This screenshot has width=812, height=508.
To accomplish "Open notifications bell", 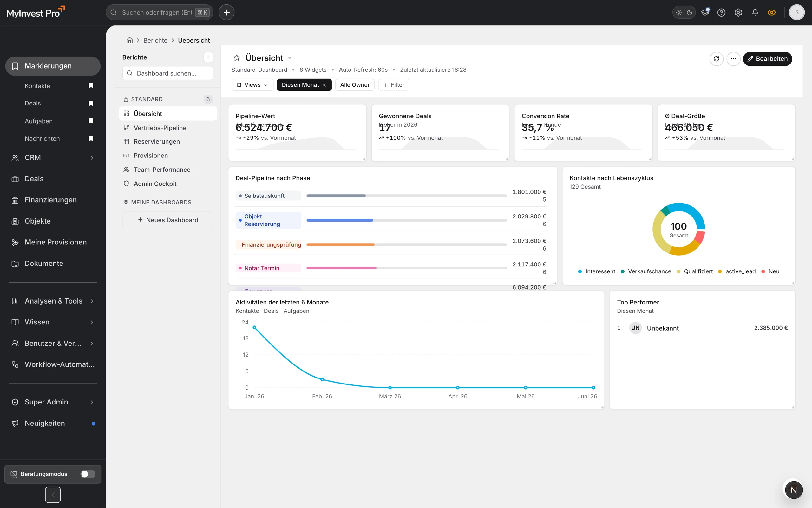I will point(755,12).
